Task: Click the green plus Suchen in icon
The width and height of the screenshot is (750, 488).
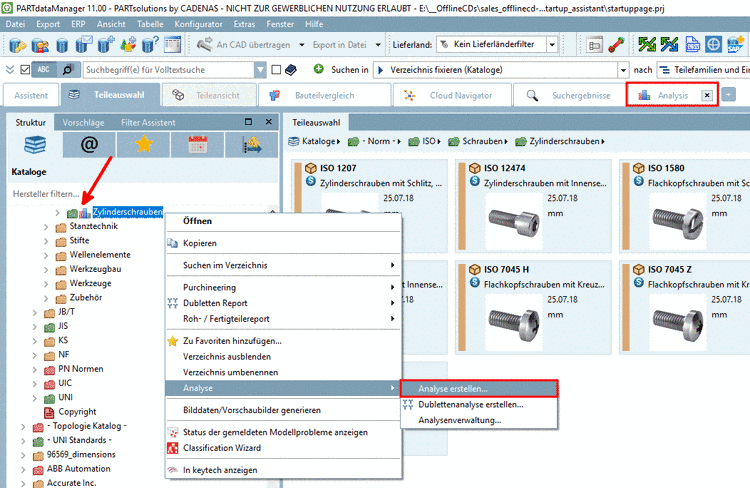Action: (x=319, y=69)
